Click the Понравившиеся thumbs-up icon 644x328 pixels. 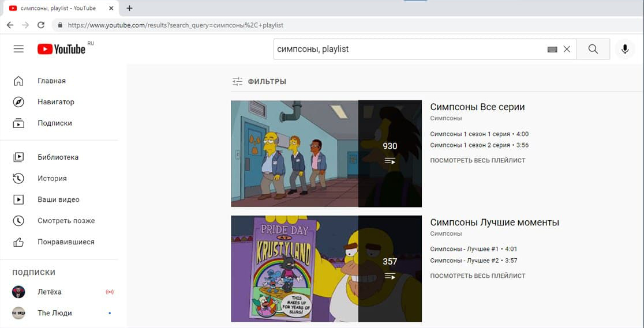18,242
